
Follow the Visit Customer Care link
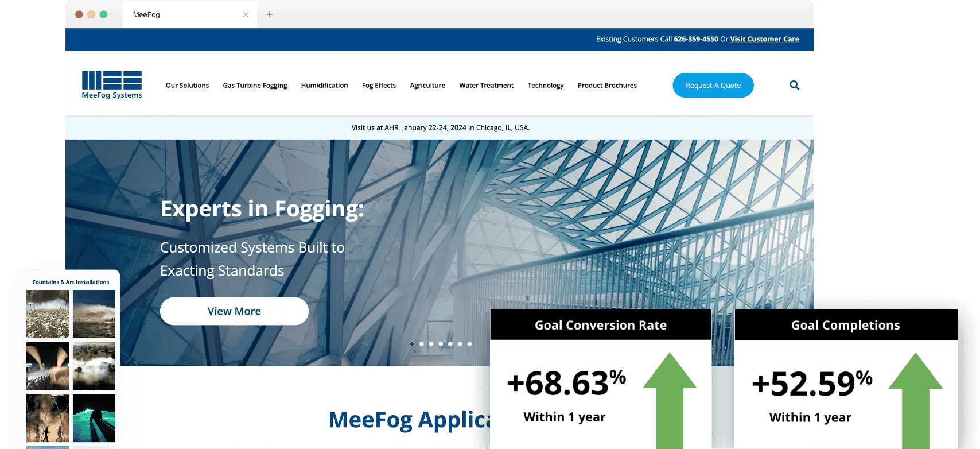(x=764, y=39)
